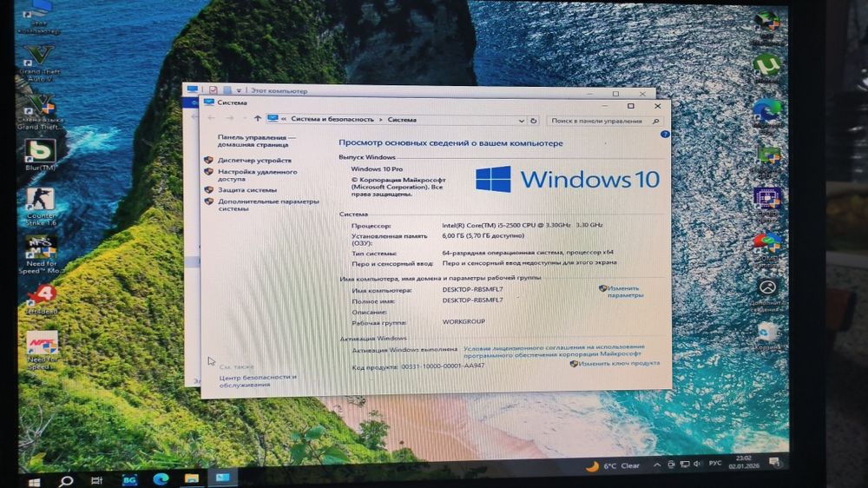Click the back arrow in Система window
This screenshot has height=488, width=868.
(211, 118)
